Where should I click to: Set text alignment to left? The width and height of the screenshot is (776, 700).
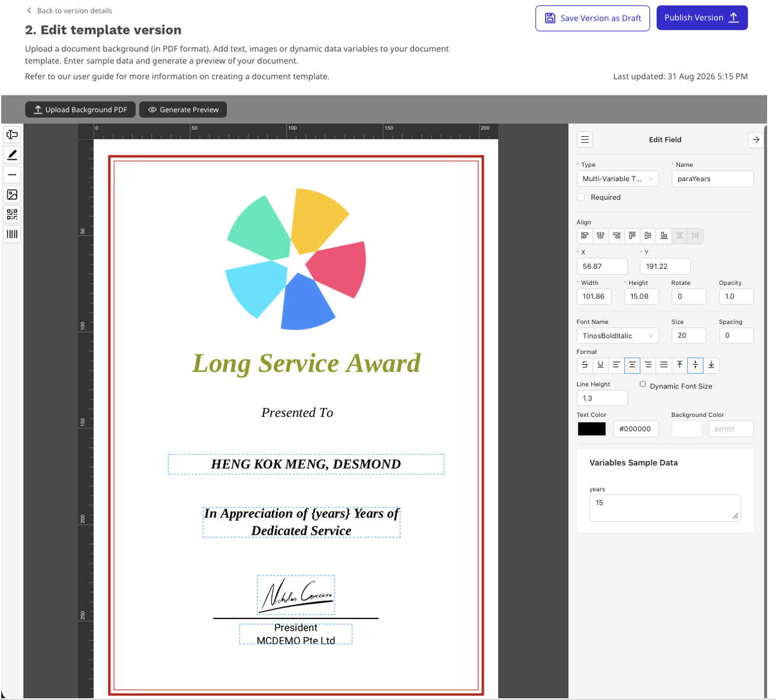coord(616,365)
